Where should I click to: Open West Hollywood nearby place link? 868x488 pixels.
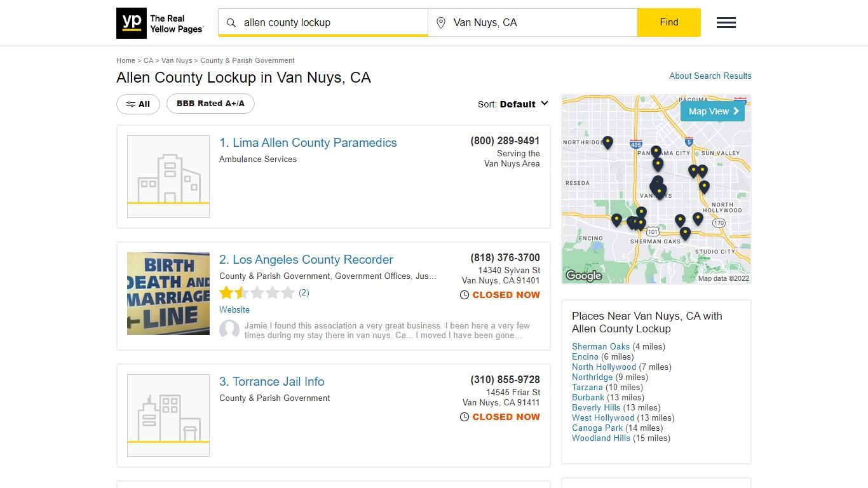tap(603, 418)
